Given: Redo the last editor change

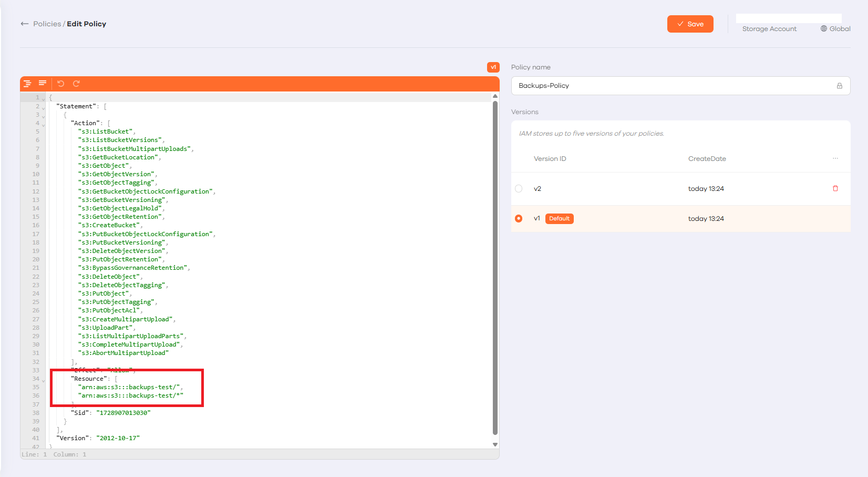Looking at the screenshot, I should click(x=76, y=84).
